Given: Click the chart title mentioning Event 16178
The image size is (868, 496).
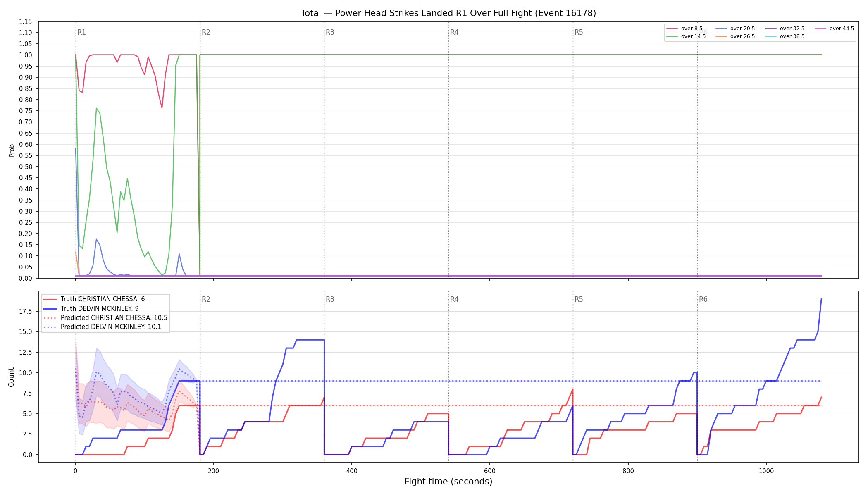Looking at the screenshot, I should click(448, 13).
